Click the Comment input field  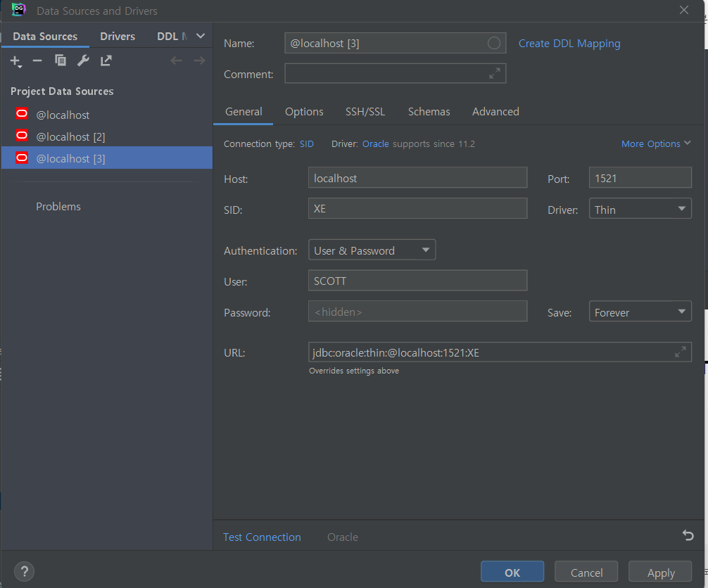[x=395, y=73]
